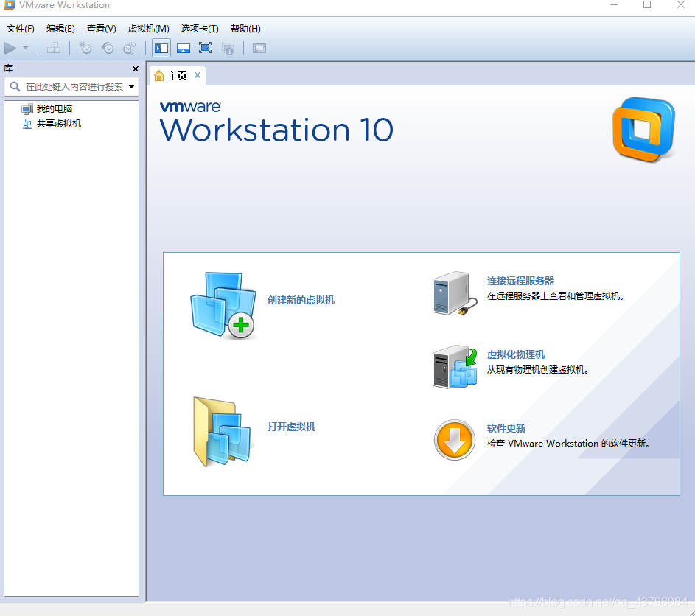
Task: Open the 文件(F) menu
Action: (x=21, y=28)
